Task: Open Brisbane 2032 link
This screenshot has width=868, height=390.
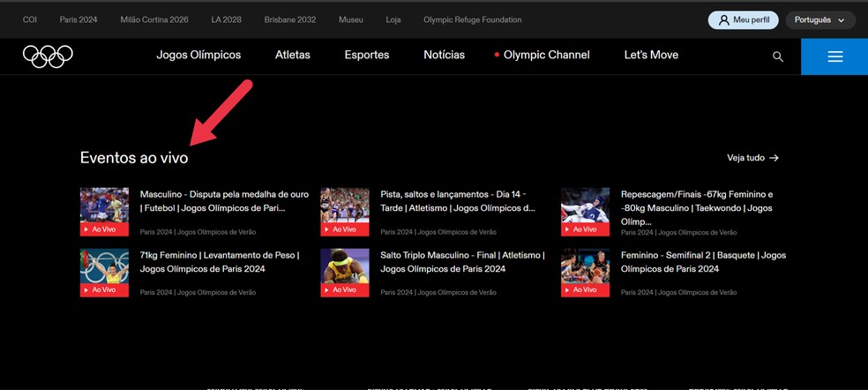Action: (290, 20)
